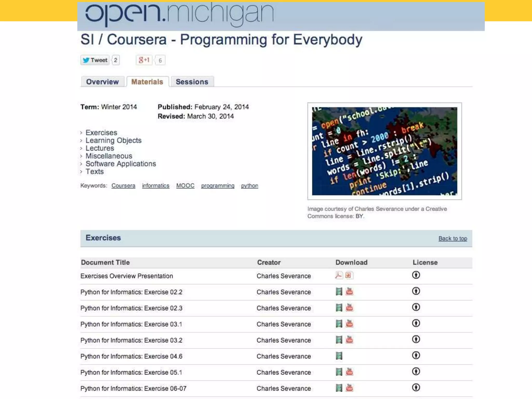Jump to the Software Applications section
The height and width of the screenshot is (399, 532).
pyautogui.click(x=121, y=164)
